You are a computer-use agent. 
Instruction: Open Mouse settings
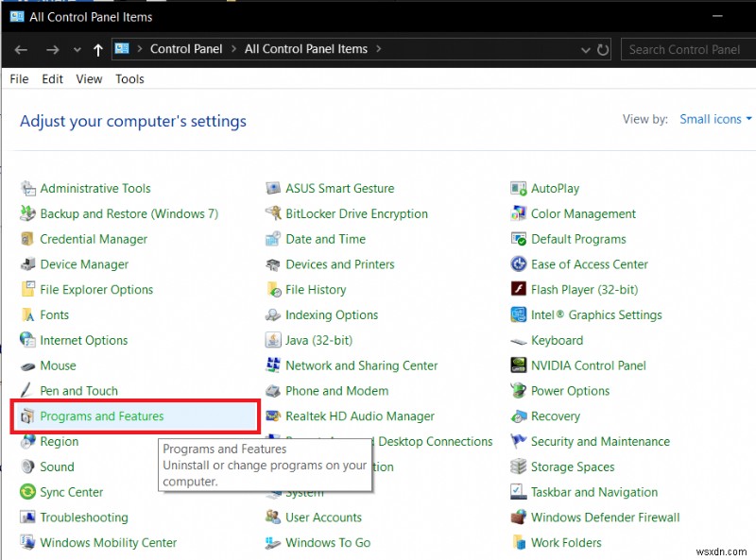60,365
